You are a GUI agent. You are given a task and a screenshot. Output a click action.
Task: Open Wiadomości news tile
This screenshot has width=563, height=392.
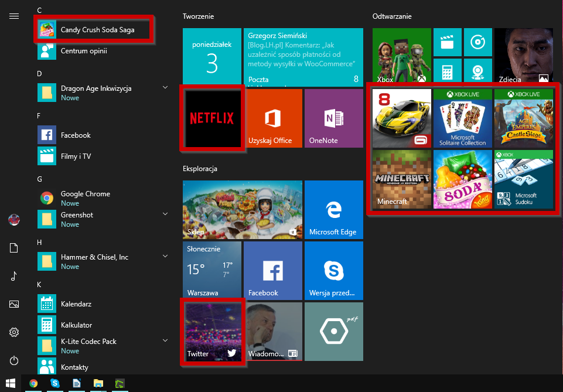[x=273, y=331]
